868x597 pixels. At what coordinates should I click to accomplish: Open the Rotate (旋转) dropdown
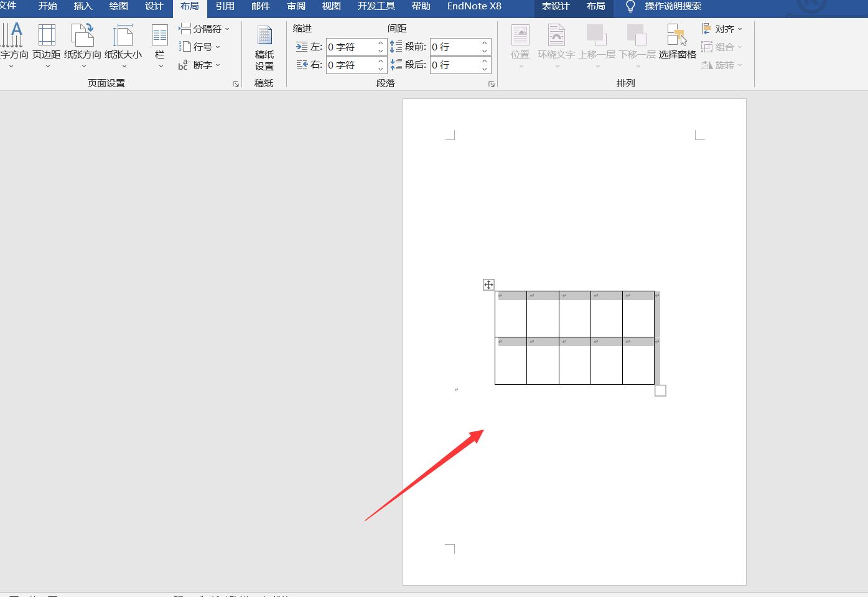coord(722,65)
